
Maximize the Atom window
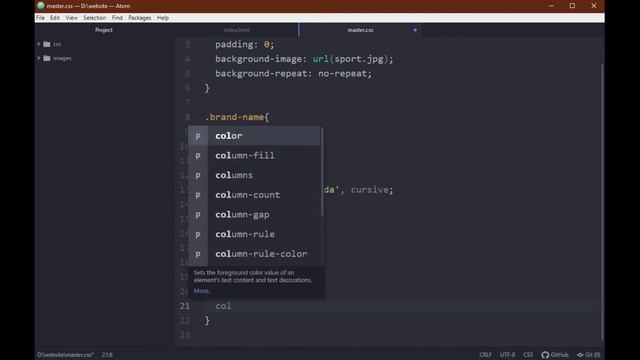click(x=572, y=6)
